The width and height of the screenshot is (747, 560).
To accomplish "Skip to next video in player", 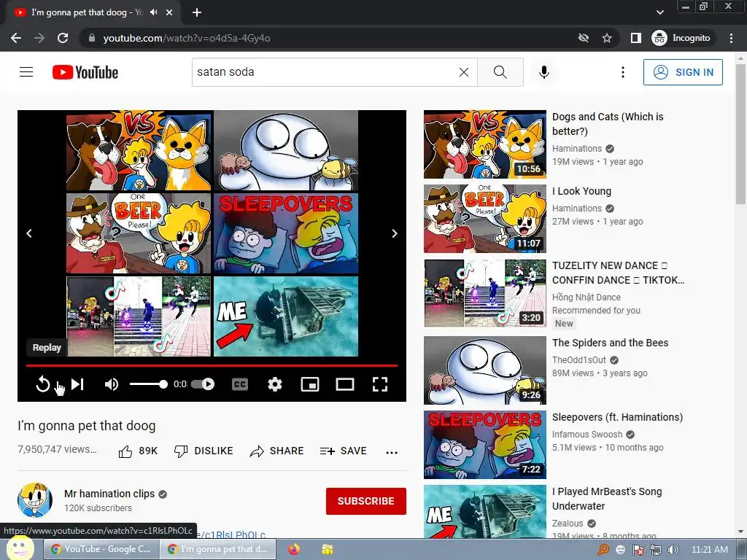I will [x=77, y=384].
